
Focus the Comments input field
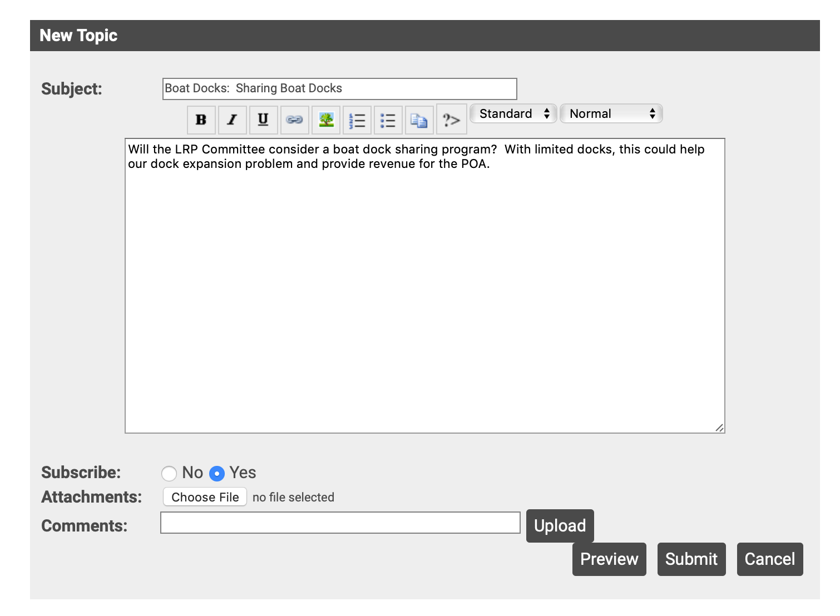click(x=340, y=523)
